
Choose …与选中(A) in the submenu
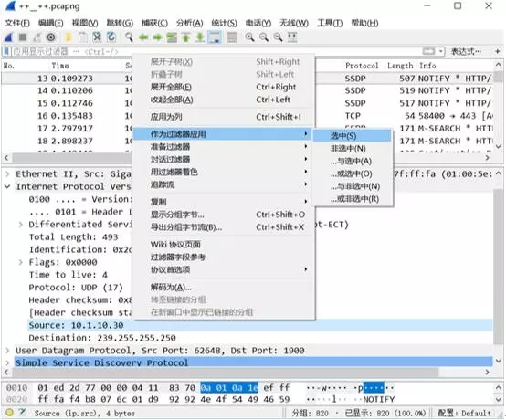[x=352, y=161]
